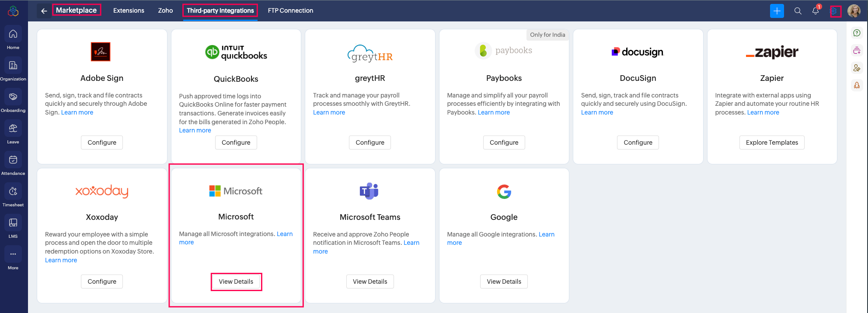Configure the Xoxoday integration
The image size is (868, 313).
coord(102,282)
